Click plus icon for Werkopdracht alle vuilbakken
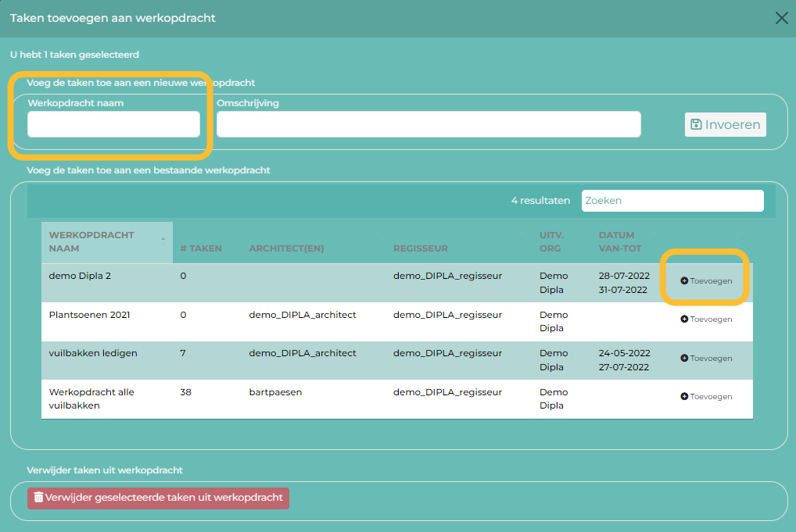This screenshot has height=532, width=796. click(684, 397)
